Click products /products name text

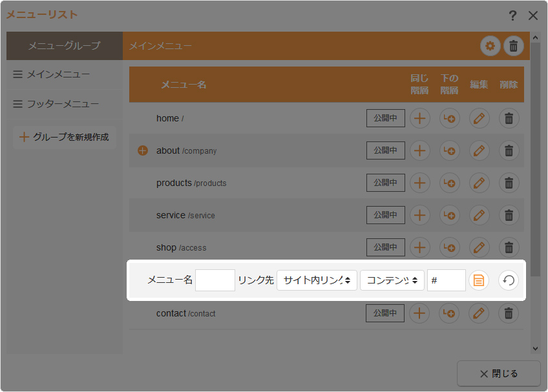(191, 183)
